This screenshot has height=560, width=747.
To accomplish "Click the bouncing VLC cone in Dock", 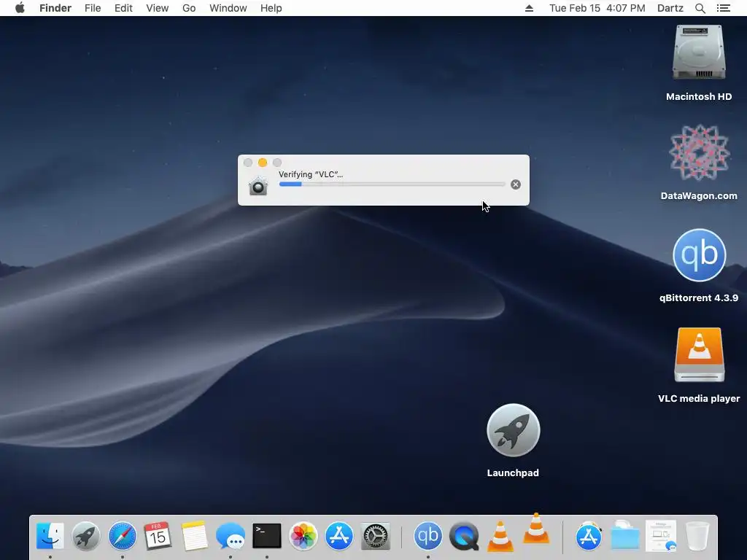I will point(536,529).
